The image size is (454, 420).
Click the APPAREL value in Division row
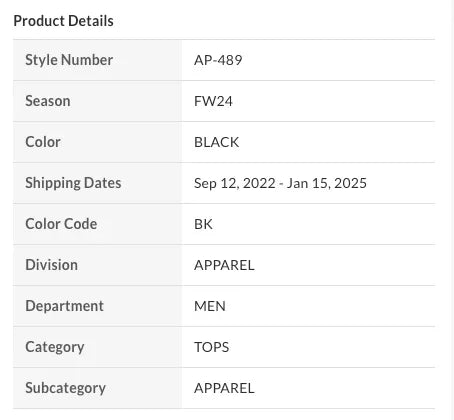224,265
